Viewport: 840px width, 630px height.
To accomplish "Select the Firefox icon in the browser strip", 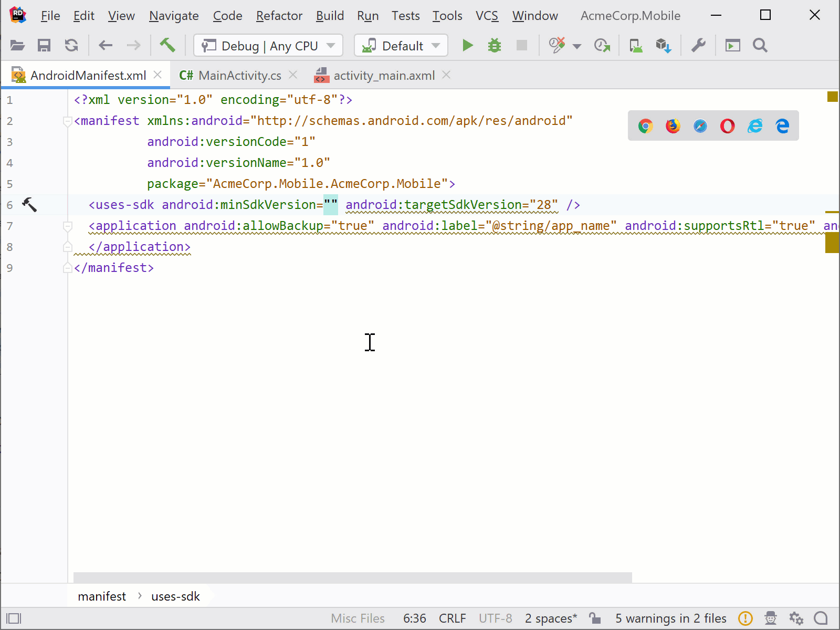I will (673, 126).
